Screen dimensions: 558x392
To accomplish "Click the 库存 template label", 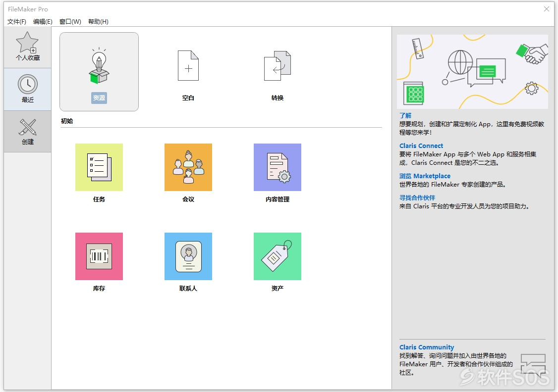I will [99, 289].
